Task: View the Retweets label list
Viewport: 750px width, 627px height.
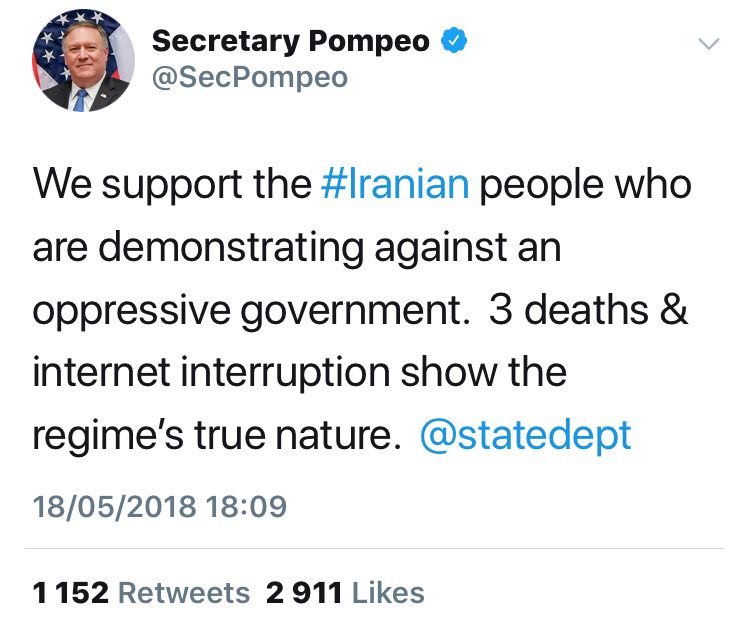Action: pos(184,592)
